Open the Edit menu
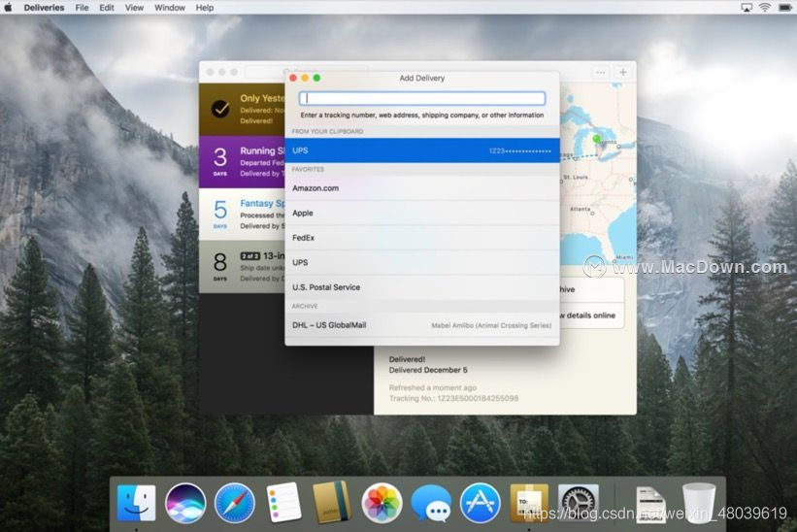Viewport: 797px width, 532px height. pos(106,8)
